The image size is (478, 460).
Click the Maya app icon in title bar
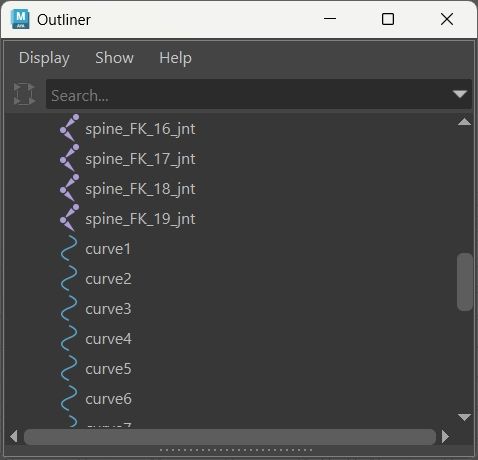20,19
